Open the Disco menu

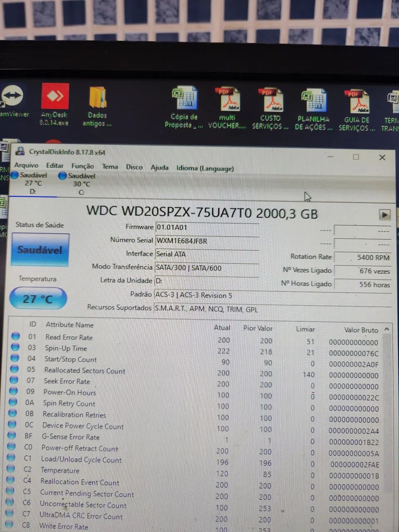[134, 167]
